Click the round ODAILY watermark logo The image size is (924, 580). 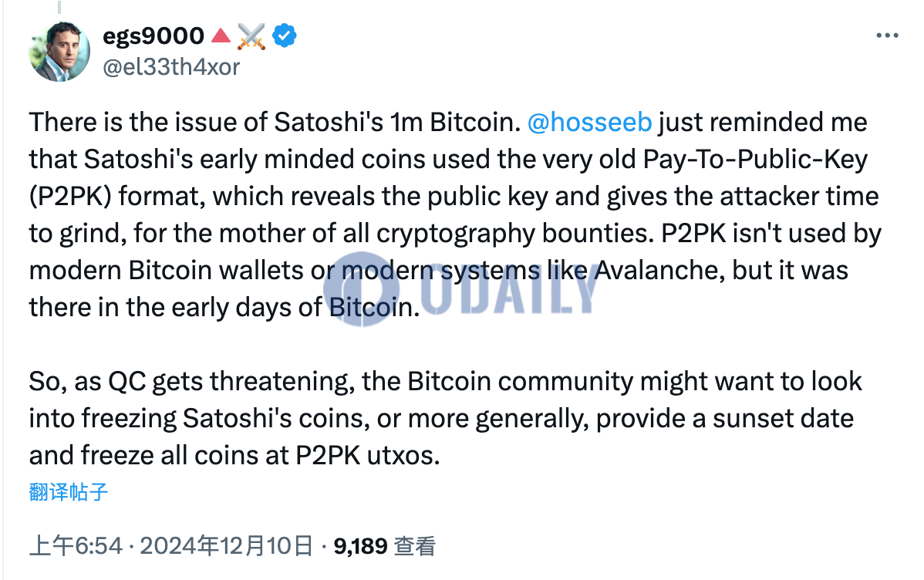tap(361, 289)
